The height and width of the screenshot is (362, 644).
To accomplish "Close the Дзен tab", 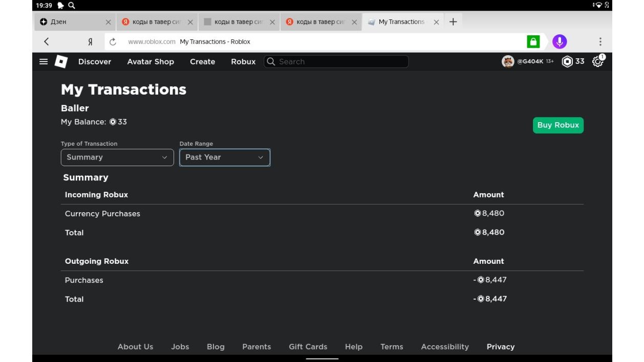I will point(108,22).
